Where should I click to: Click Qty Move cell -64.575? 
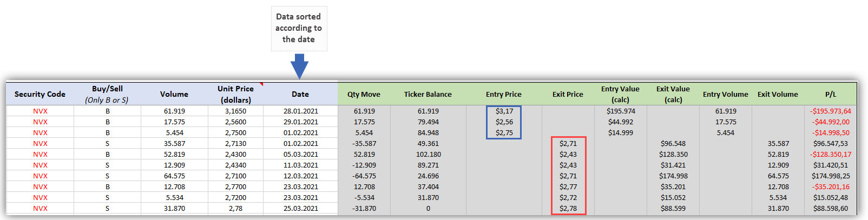click(364, 176)
